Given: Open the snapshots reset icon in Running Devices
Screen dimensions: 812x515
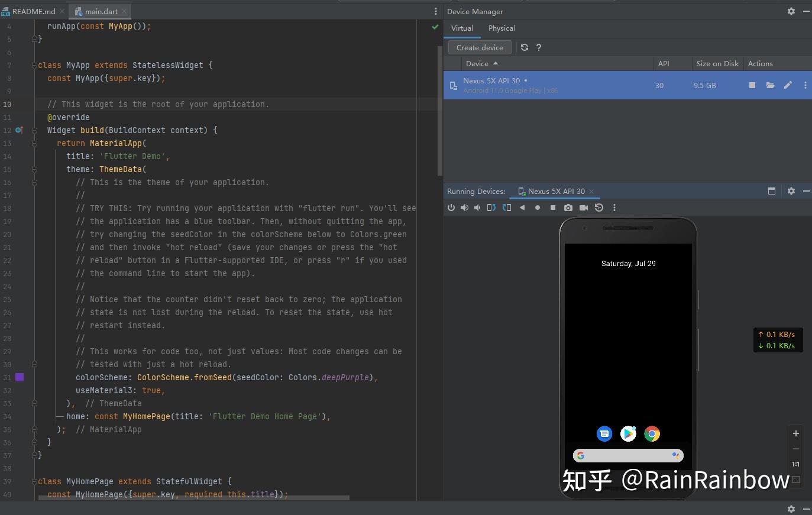Looking at the screenshot, I should point(599,208).
